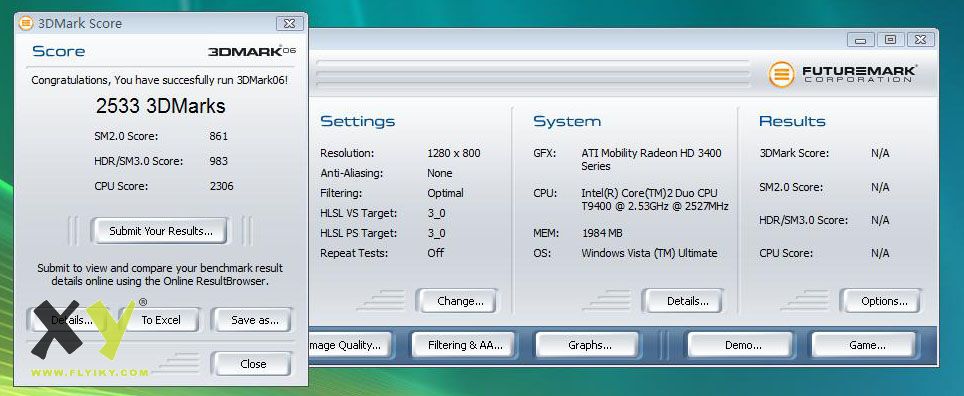Click the Settings section heading
Image resolution: width=964 pixels, height=396 pixels.
[358, 122]
